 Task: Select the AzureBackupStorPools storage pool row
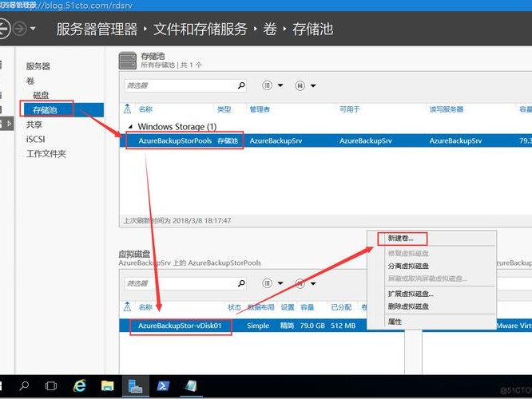[x=326, y=140]
